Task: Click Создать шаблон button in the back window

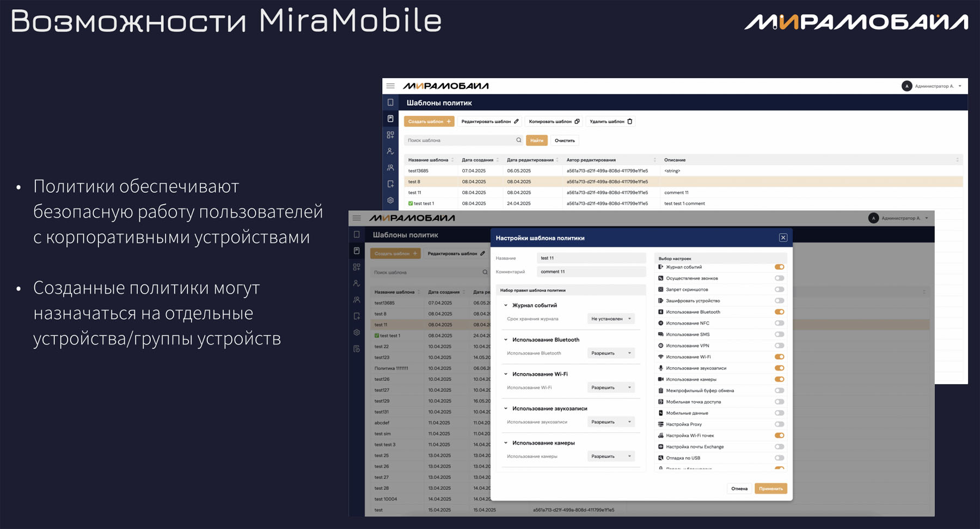Action: pyautogui.click(x=429, y=121)
